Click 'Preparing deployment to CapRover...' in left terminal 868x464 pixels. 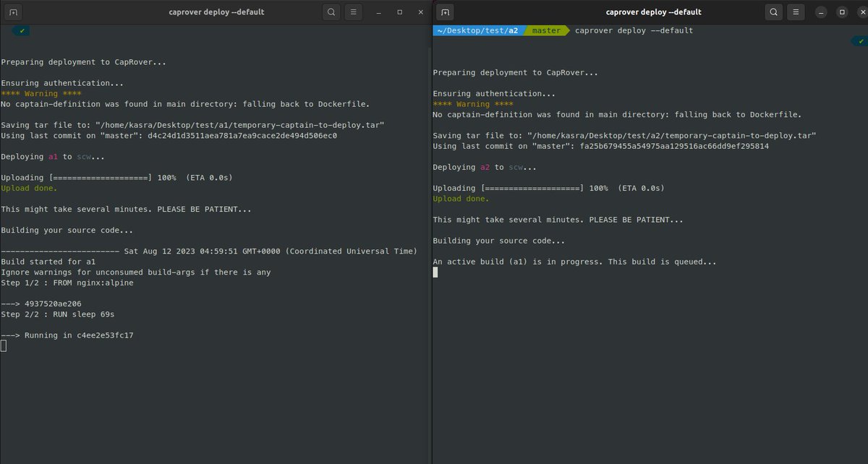pyautogui.click(x=84, y=63)
